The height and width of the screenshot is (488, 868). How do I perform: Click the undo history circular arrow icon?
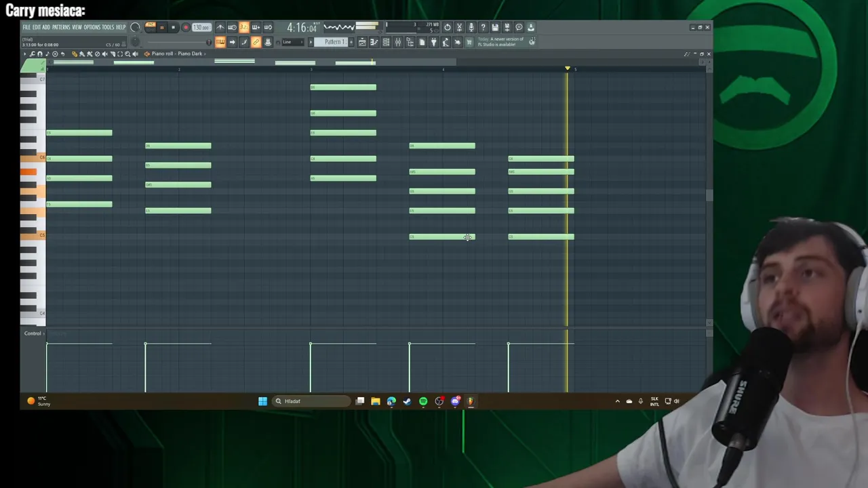point(448,27)
